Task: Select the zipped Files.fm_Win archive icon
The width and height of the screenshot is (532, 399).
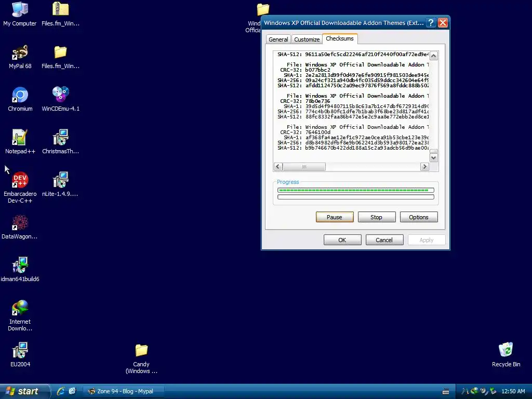Action: coord(60,14)
